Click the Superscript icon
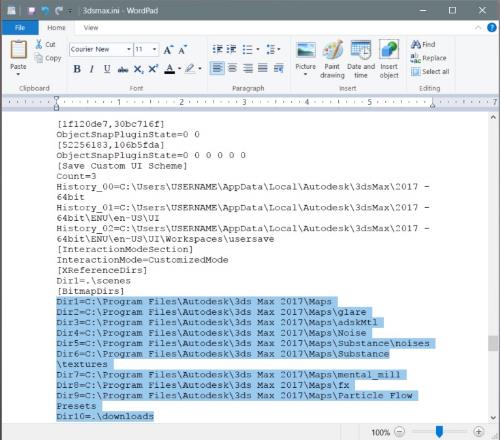Viewport: 501px width, 443px height. (153, 69)
